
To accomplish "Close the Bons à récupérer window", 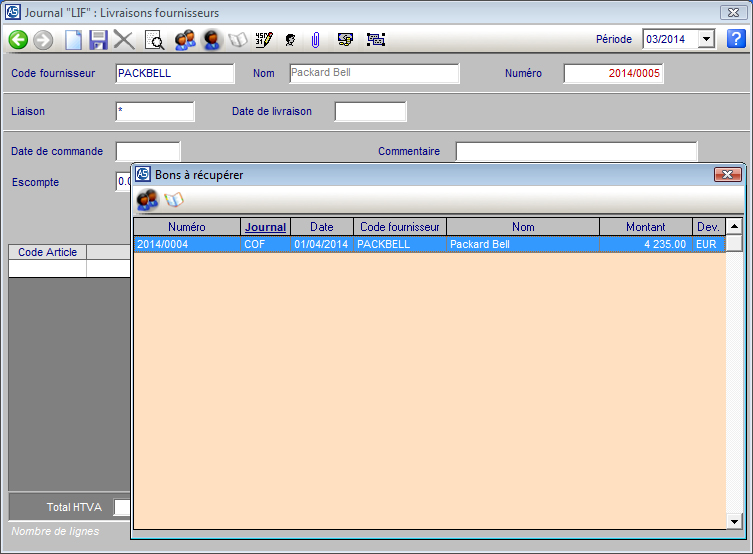I will pyautogui.click(x=726, y=175).
